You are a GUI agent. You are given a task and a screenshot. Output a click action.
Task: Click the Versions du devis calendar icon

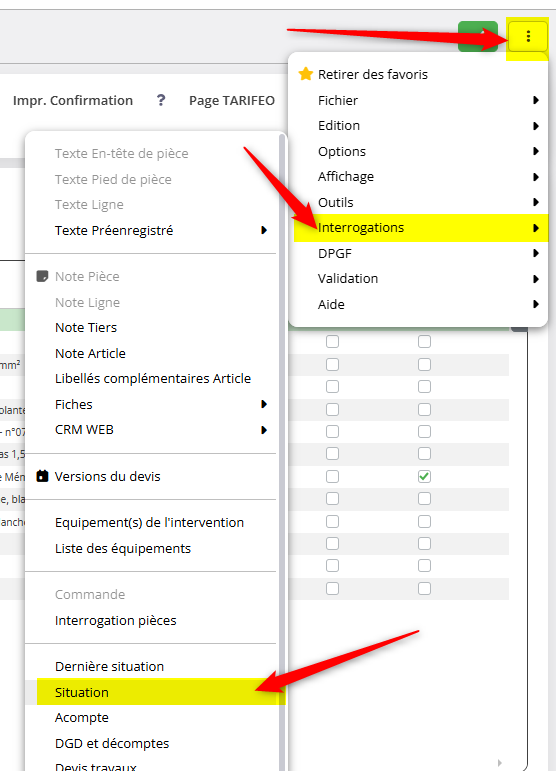click(42, 476)
